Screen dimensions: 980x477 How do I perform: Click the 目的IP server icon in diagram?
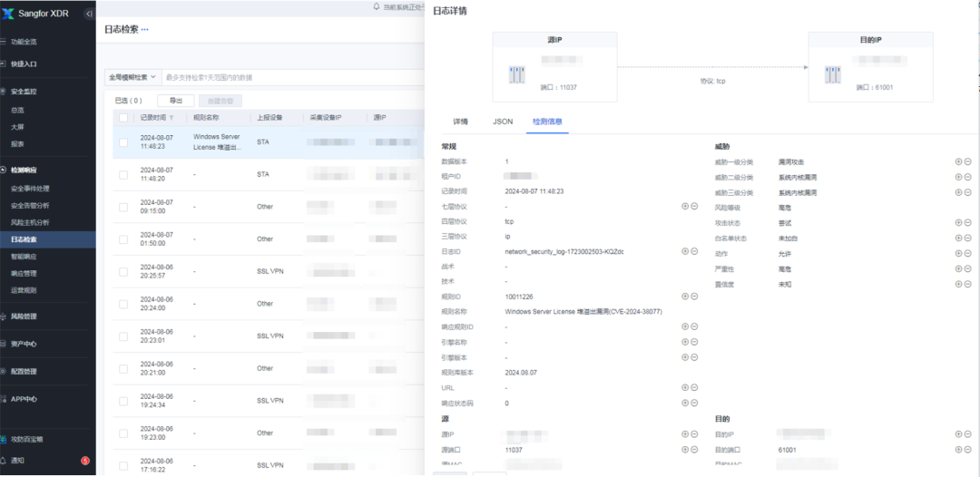coord(832,75)
